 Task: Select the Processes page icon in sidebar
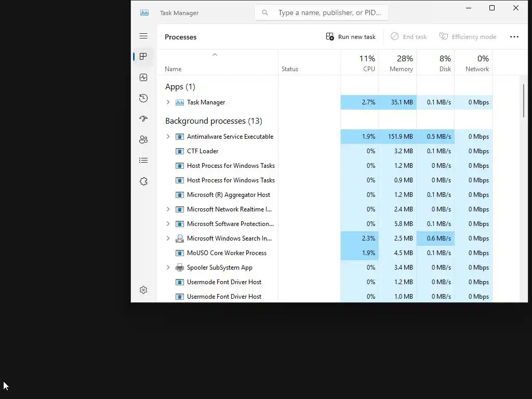point(143,56)
